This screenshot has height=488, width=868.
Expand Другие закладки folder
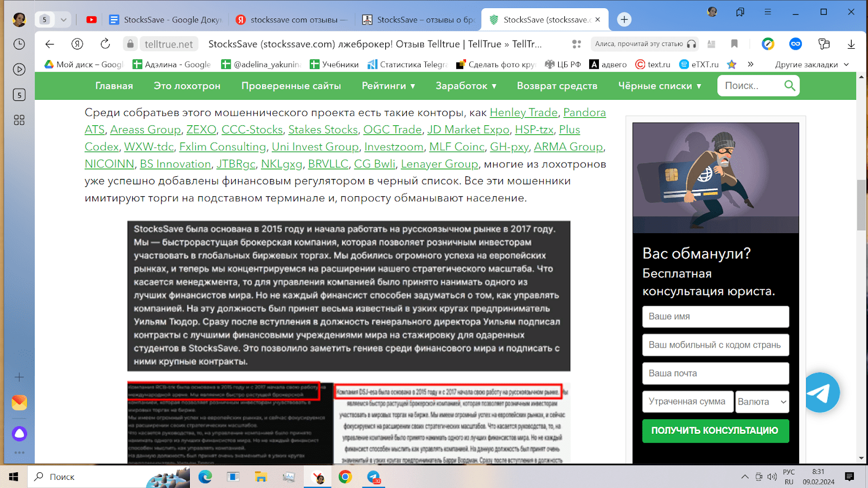tap(812, 64)
